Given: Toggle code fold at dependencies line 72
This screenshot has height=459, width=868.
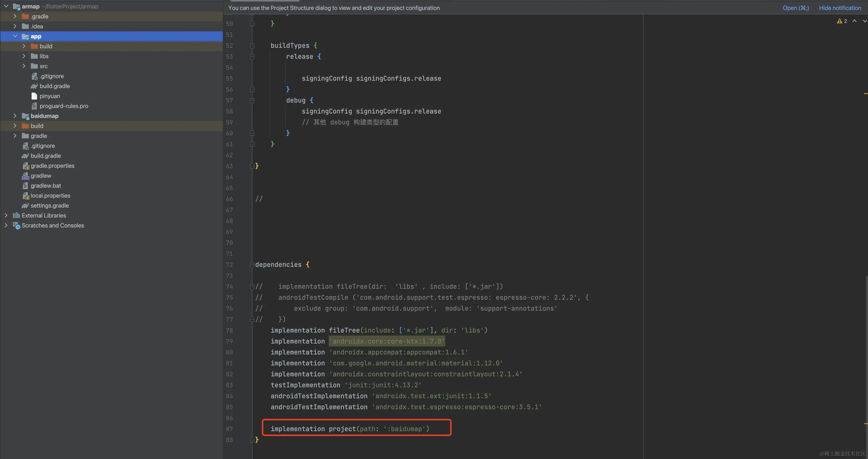Looking at the screenshot, I should (252, 265).
